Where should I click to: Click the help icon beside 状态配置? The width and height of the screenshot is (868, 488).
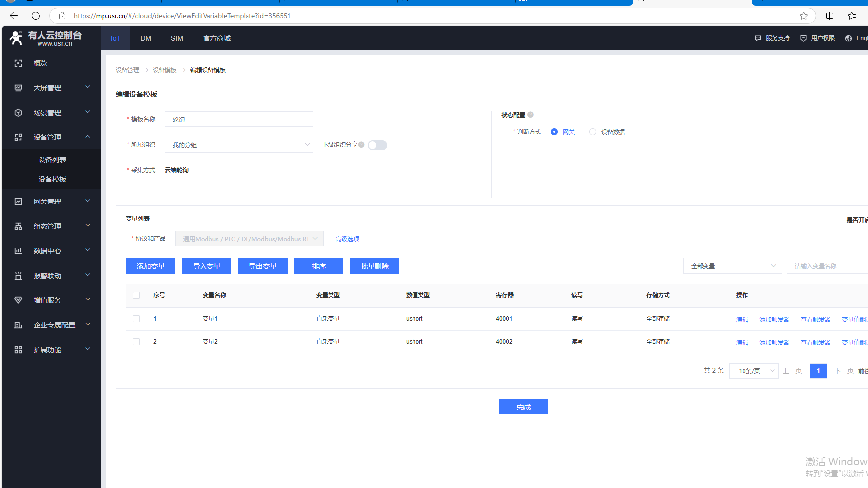[x=530, y=115]
